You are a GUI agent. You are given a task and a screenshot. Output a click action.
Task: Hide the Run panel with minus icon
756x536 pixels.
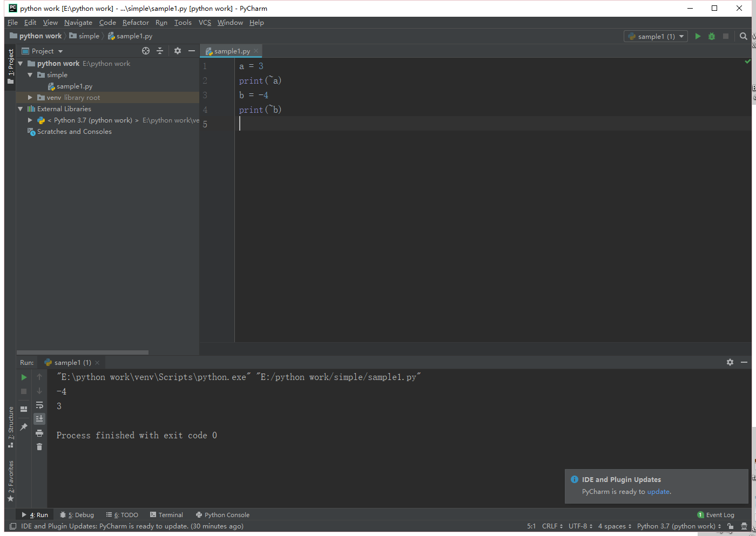coord(744,362)
